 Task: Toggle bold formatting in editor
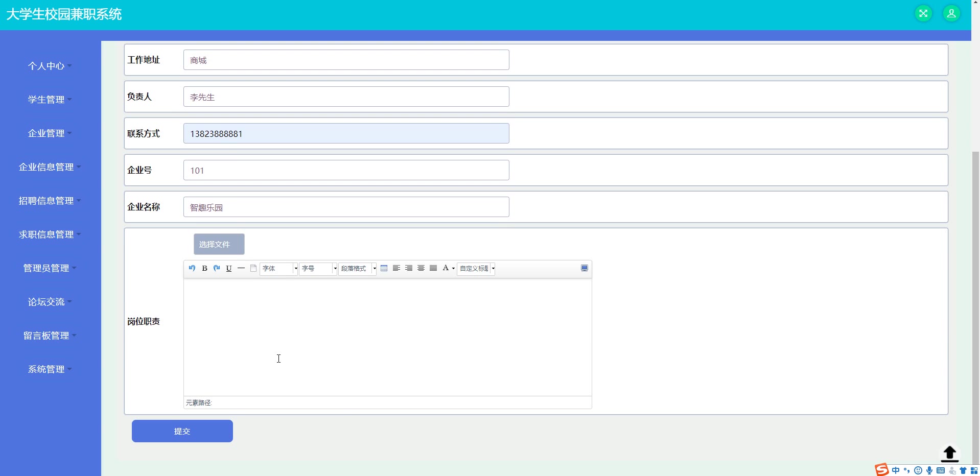[x=204, y=268]
